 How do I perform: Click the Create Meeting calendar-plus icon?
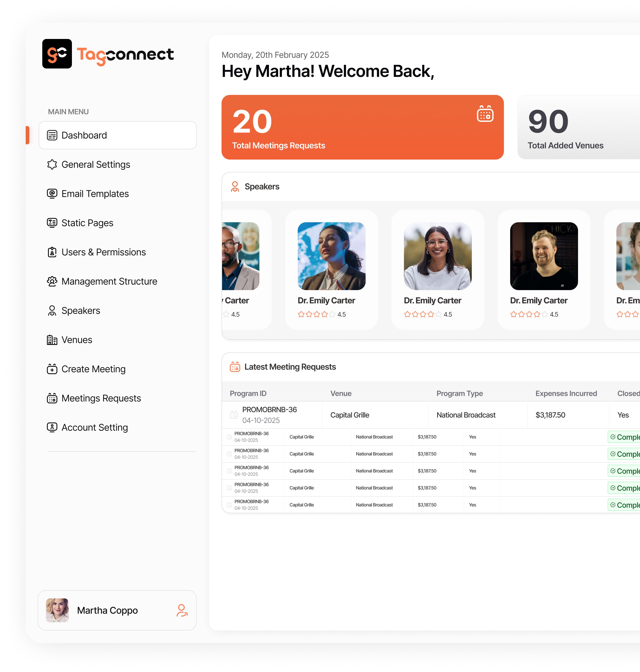(52, 369)
